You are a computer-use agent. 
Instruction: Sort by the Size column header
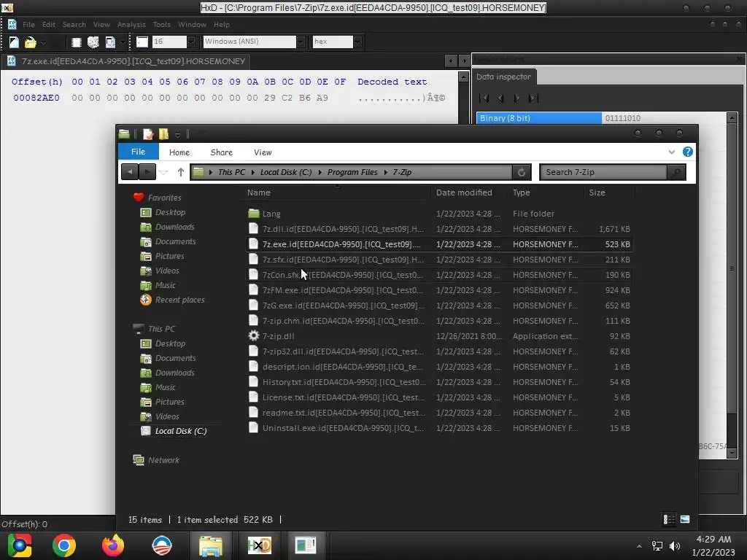point(597,192)
